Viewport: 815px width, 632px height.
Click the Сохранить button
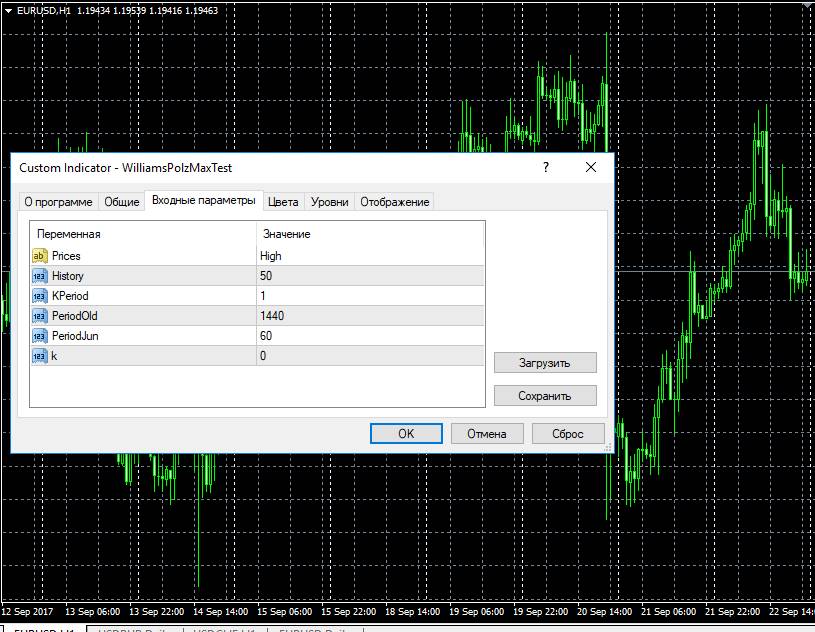pyautogui.click(x=545, y=396)
